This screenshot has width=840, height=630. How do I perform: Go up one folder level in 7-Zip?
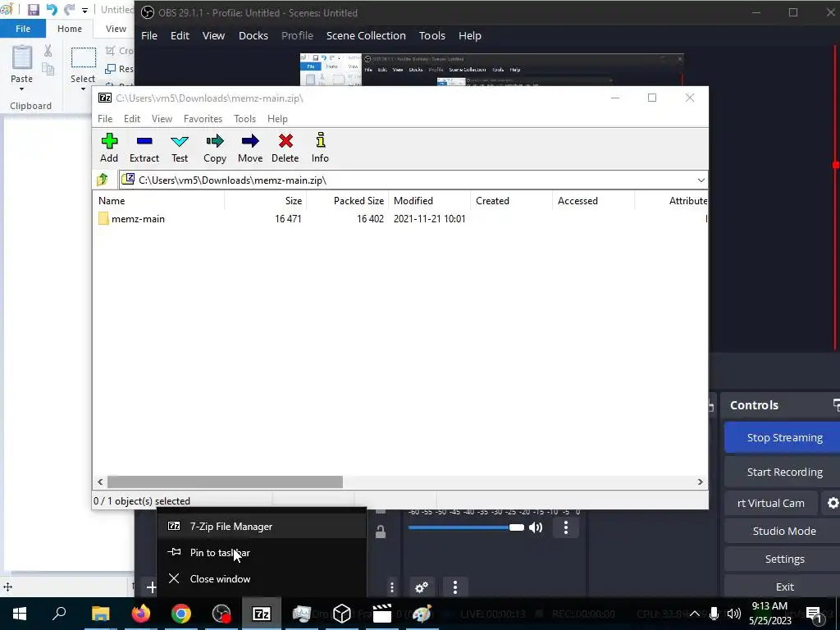103,180
